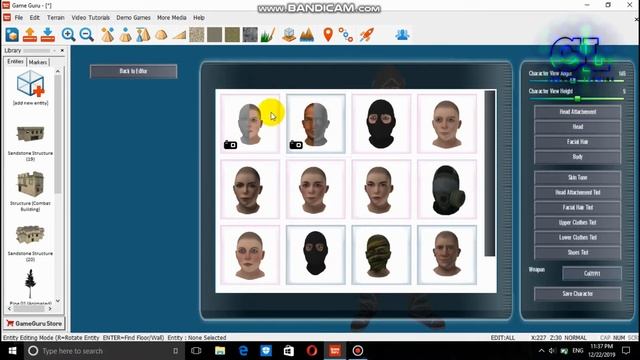Image resolution: width=640 pixels, height=360 pixels.
Task: Click the New Level toolbar icon
Action: (12, 35)
